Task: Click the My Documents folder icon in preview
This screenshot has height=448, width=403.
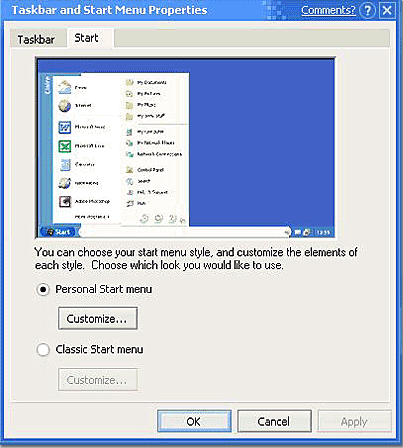Action: [x=129, y=82]
